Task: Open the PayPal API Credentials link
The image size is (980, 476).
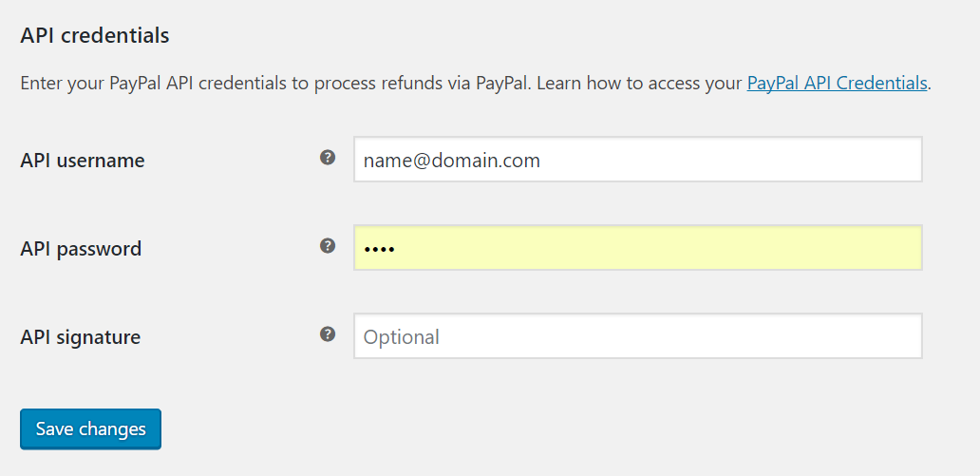Action: [x=837, y=84]
